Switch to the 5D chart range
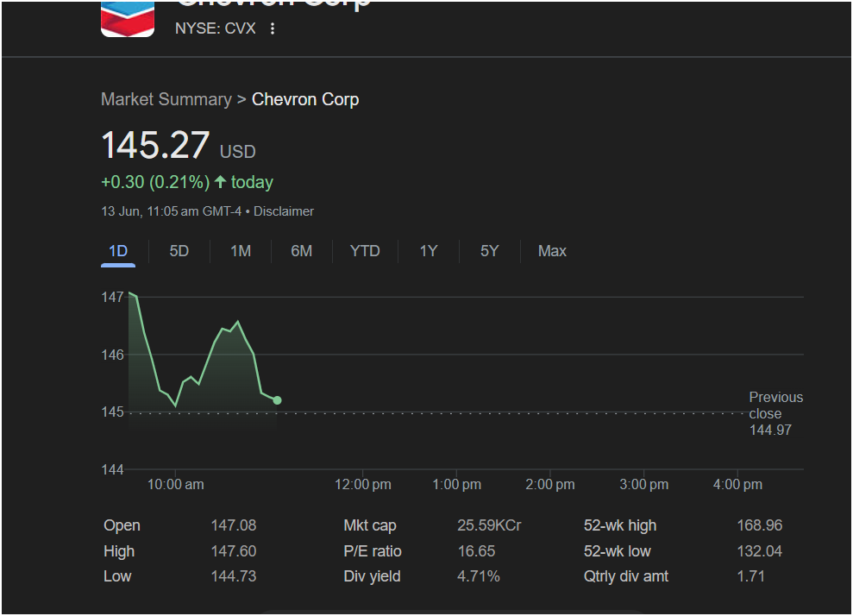Image resolution: width=853 pixels, height=616 pixels. pos(179,251)
